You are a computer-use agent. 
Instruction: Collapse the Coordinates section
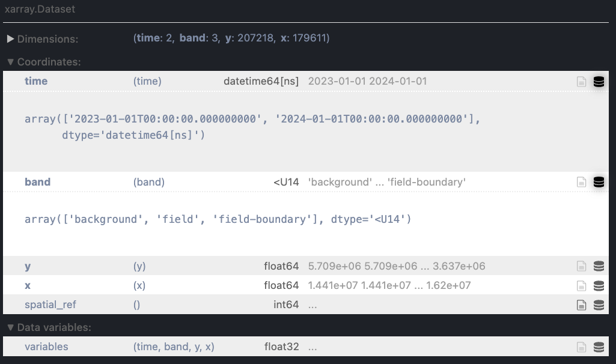pos(44,62)
